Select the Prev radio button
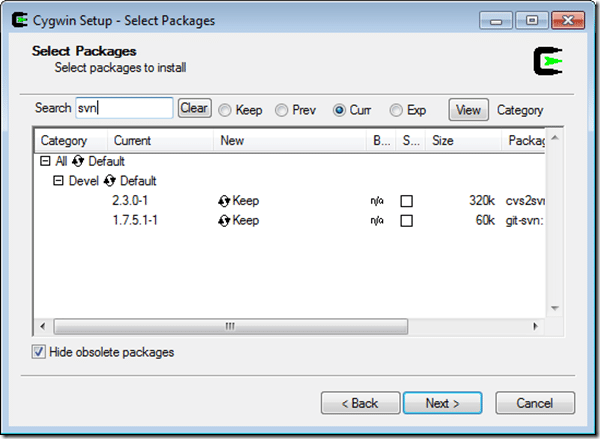Viewport: 600px width, 439px height. pos(281,110)
